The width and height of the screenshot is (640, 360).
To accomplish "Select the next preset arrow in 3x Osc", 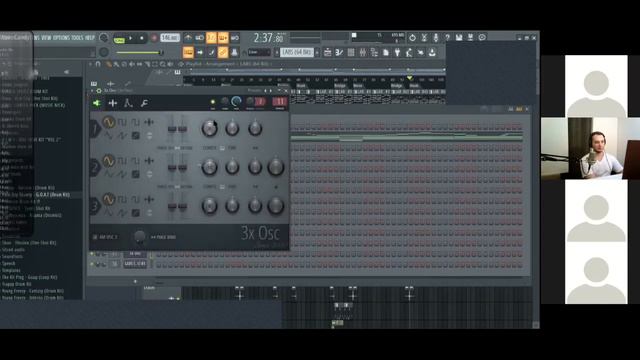I will [271, 91].
